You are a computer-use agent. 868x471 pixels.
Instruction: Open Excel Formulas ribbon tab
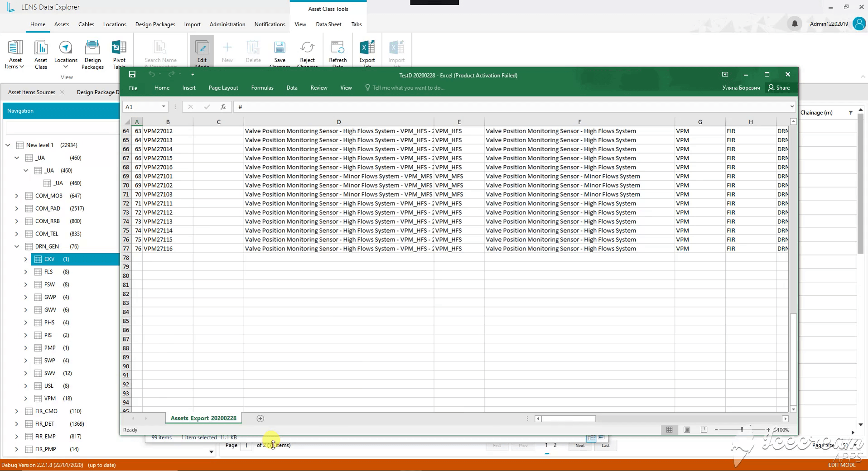click(x=262, y=88)
